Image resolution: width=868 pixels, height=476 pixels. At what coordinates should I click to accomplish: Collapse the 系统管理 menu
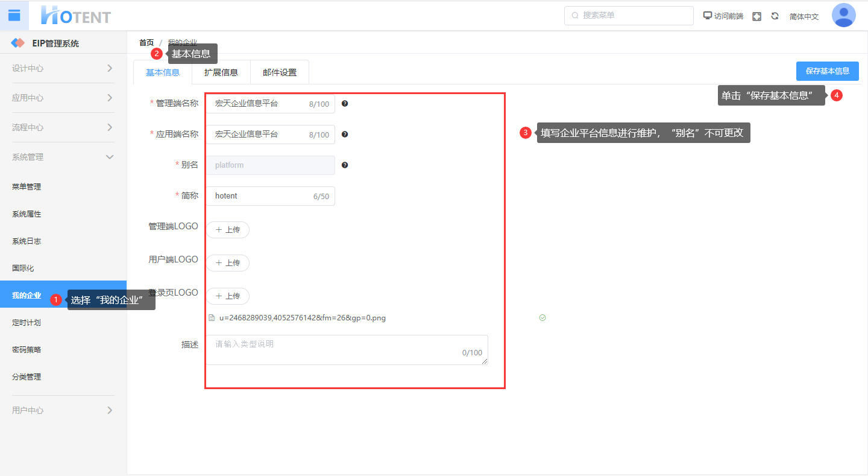coord(63,157)
